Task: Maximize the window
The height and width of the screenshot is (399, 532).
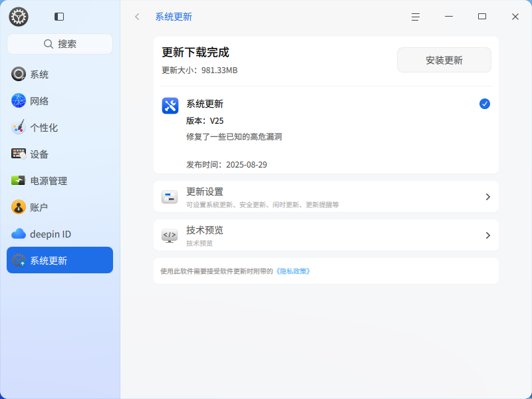Action: tap(482, 16)
